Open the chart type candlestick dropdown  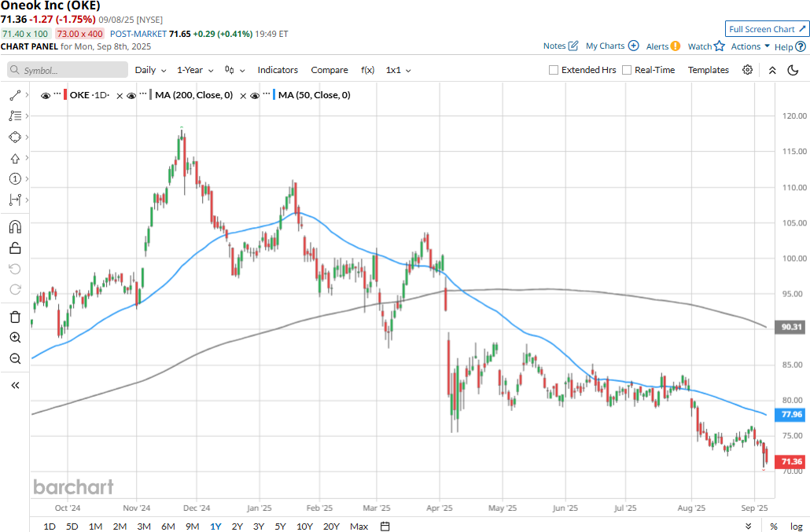tap(234, 70)
